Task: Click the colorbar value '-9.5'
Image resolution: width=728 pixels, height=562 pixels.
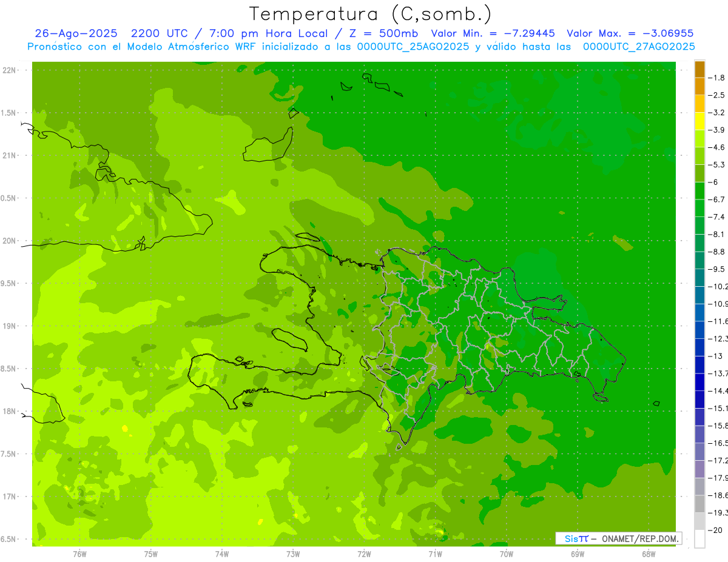Action: [716, 269]
